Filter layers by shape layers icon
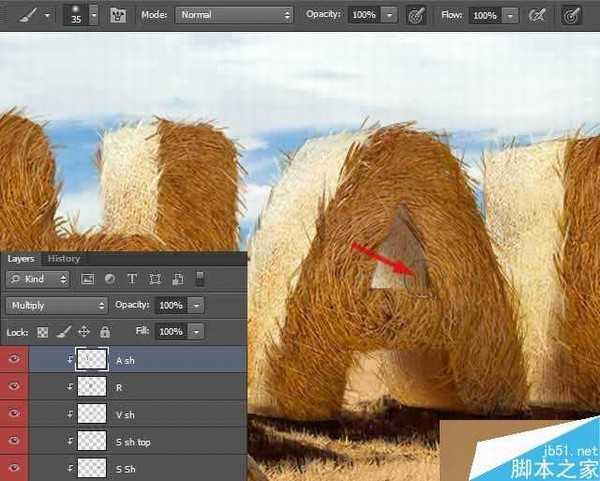 click(x=155, y=279)
